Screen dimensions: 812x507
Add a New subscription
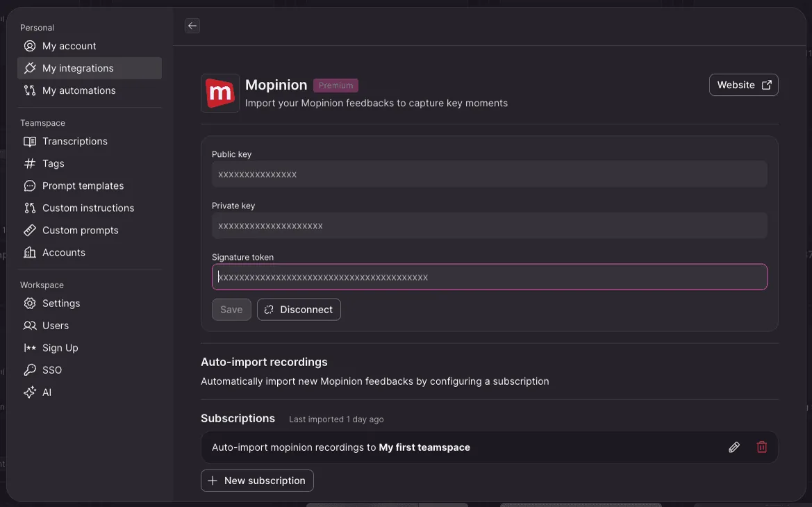coord(258,481)
